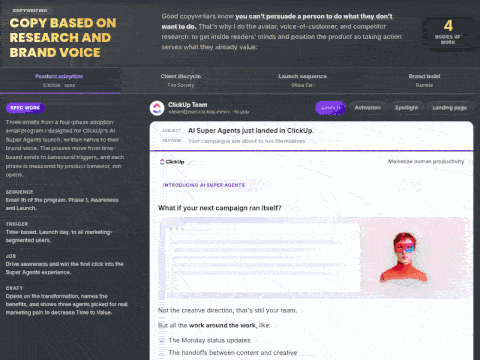Click 'COPY BASED ON RESEARCH AND BRAND VOICE' heading

click(63, 38)
